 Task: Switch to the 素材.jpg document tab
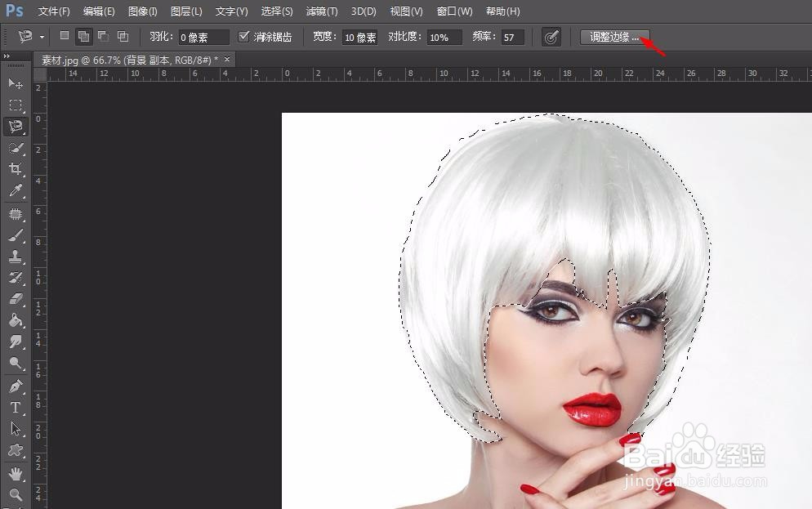(x=129, y=60)
